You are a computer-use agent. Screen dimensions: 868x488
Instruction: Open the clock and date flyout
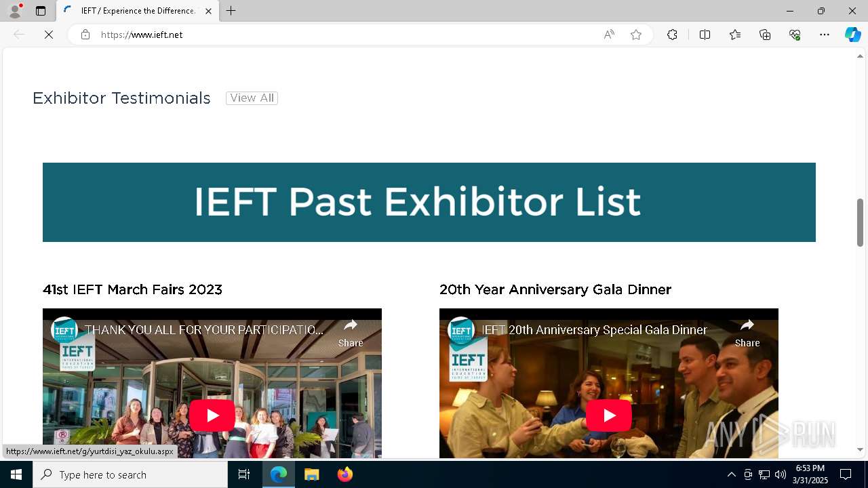pyautogui.click(x=810, y=474)
